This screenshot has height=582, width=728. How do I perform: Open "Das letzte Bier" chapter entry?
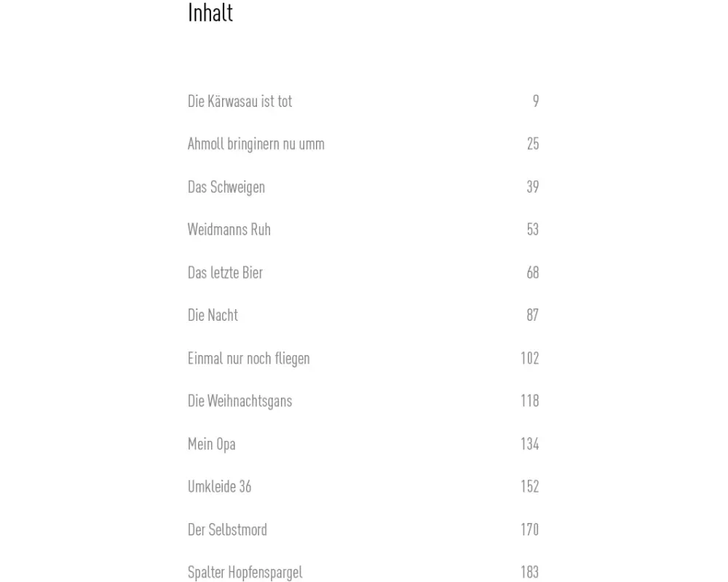point(225,273)
